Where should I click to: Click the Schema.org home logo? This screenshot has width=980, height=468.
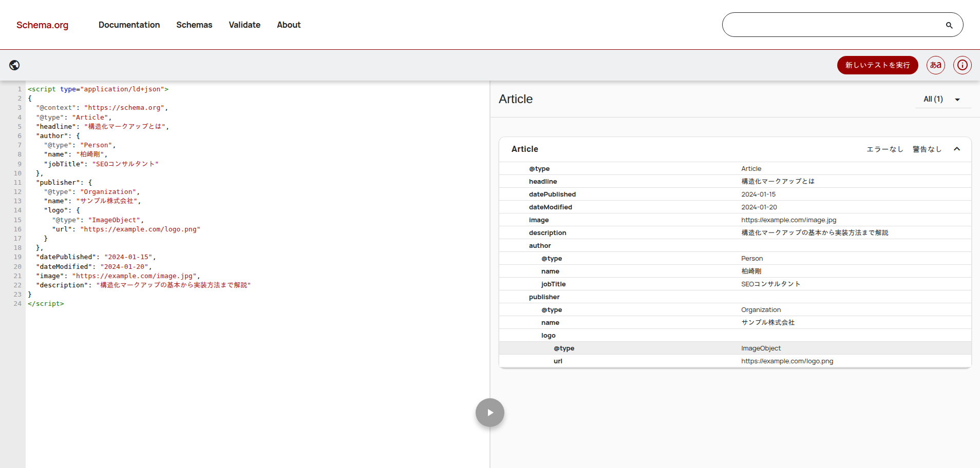(x=42, y=25)
